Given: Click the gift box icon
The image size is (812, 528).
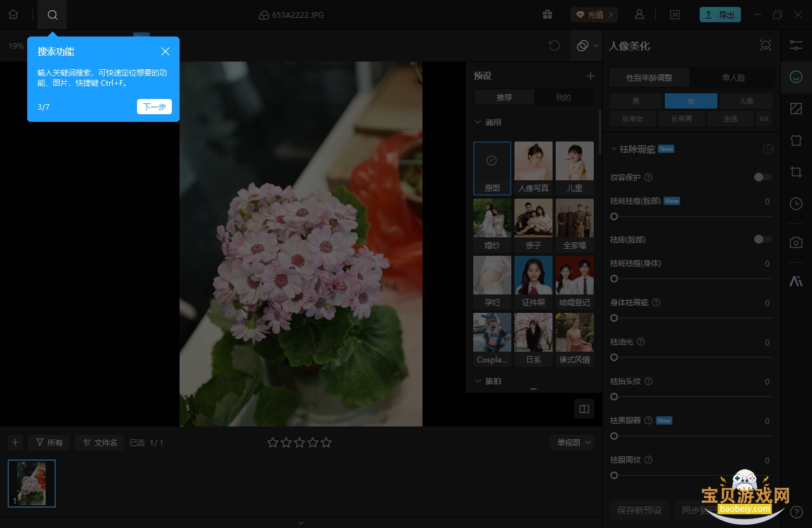Looking at the screenshot, I should point(547,15).
